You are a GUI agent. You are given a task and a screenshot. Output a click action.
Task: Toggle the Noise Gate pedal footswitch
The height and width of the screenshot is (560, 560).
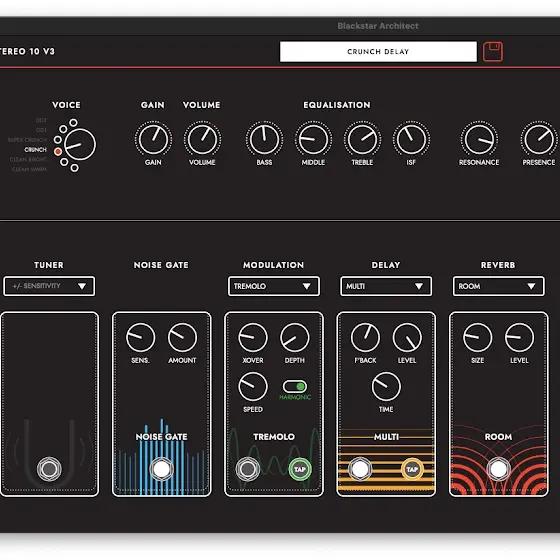(x=161, y=469)
